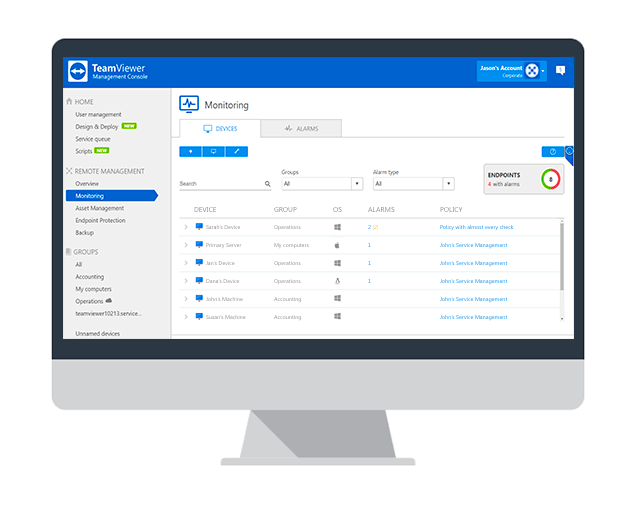Expand the Sarah's Device row
The width and height of the screenshot is (637, 513).
coord(186,227)
